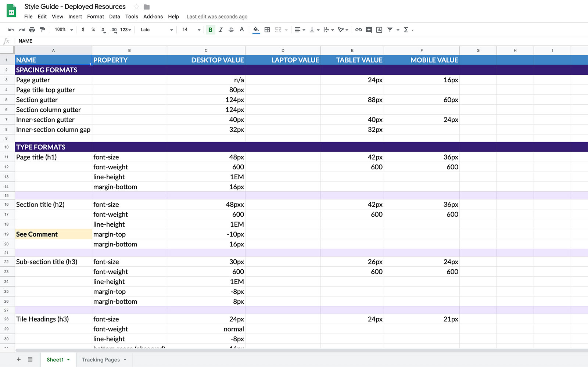This screenshot has width=588, height=367.
Task: Open the Add-ons menu
Action: [153, 17]
